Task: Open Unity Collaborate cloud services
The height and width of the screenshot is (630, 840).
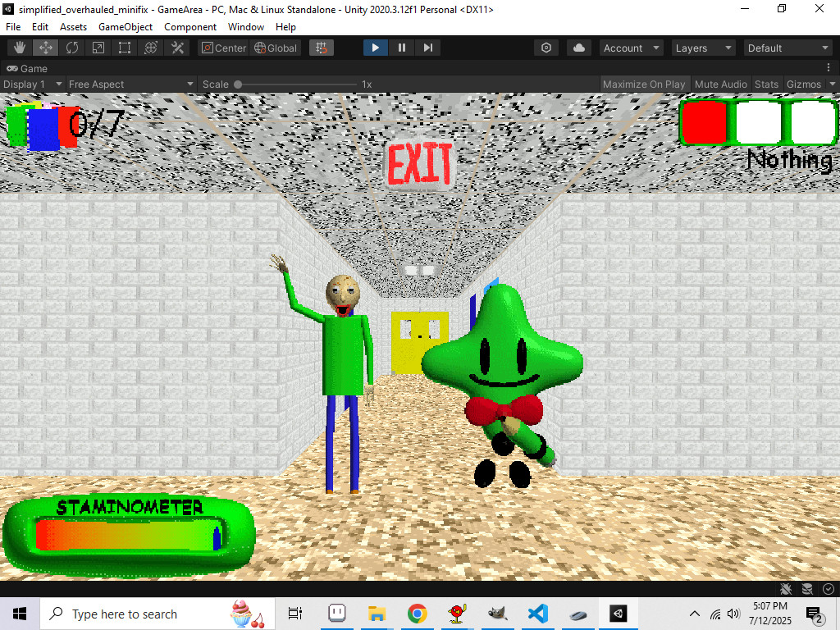Action: click(579, 48)
